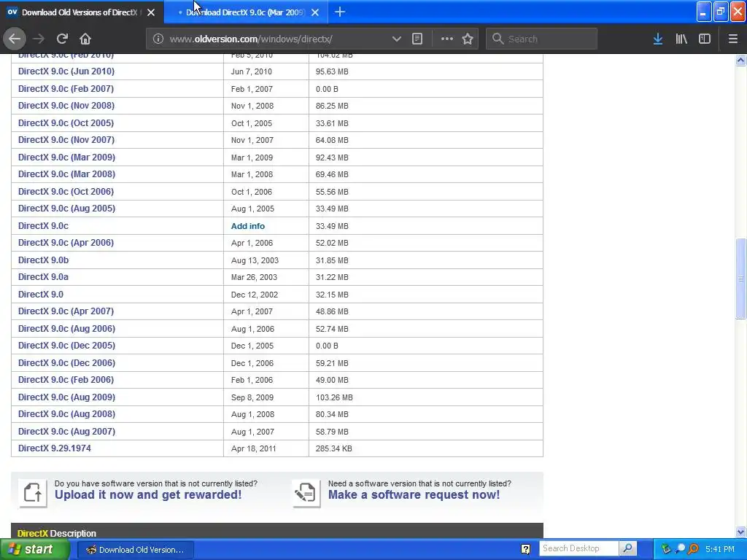
Task: Click scrollbar up arrow
Action: 741,60
